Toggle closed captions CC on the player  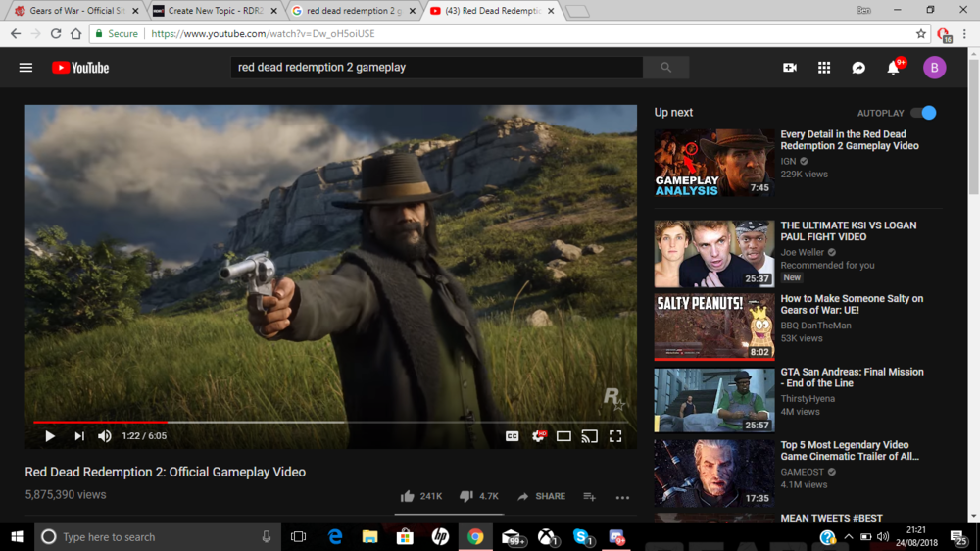pyautogui.click(x=512, y=436)
